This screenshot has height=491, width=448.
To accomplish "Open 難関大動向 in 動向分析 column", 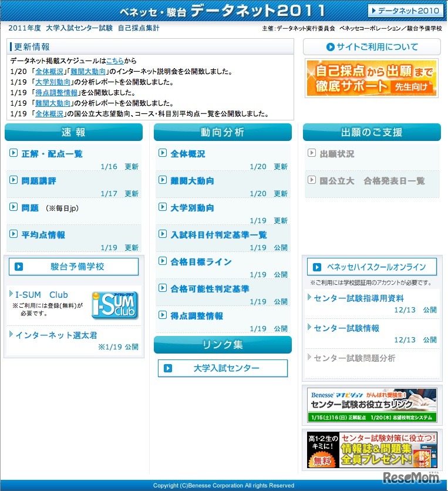I will pyautogui.click(x=192, y=181).
